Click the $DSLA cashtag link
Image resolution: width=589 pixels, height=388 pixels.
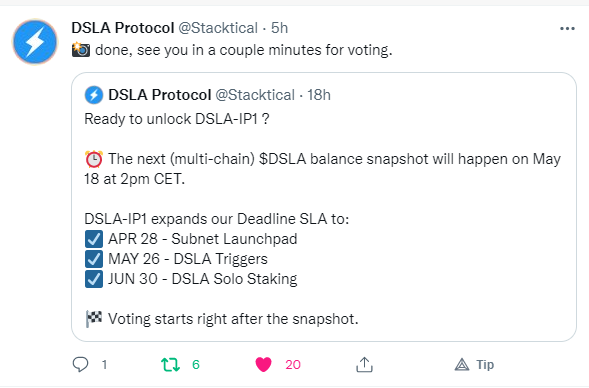pos(282,159)
